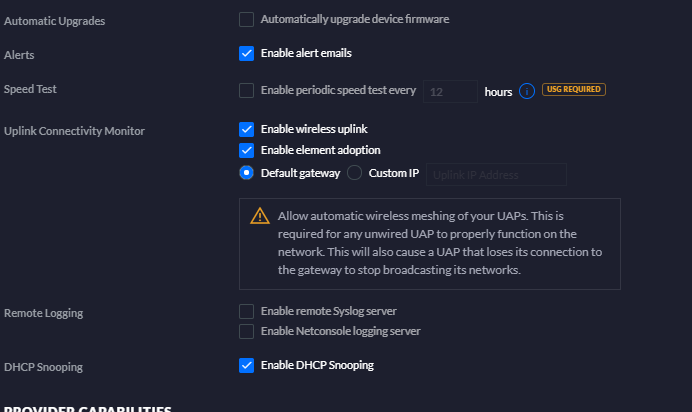692x412 pixels.
Task: Check Enable Netconsole logging server
Action: tap(246, 331)
